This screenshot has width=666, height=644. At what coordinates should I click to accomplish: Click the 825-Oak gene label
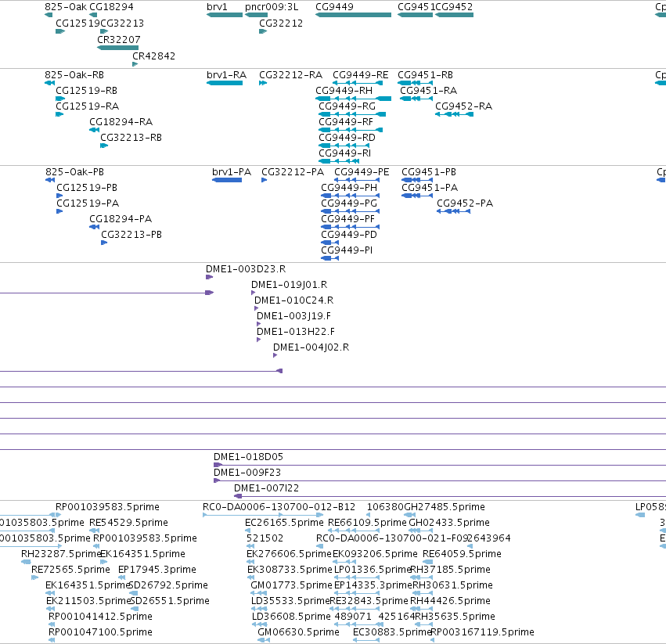click(66, 7)
